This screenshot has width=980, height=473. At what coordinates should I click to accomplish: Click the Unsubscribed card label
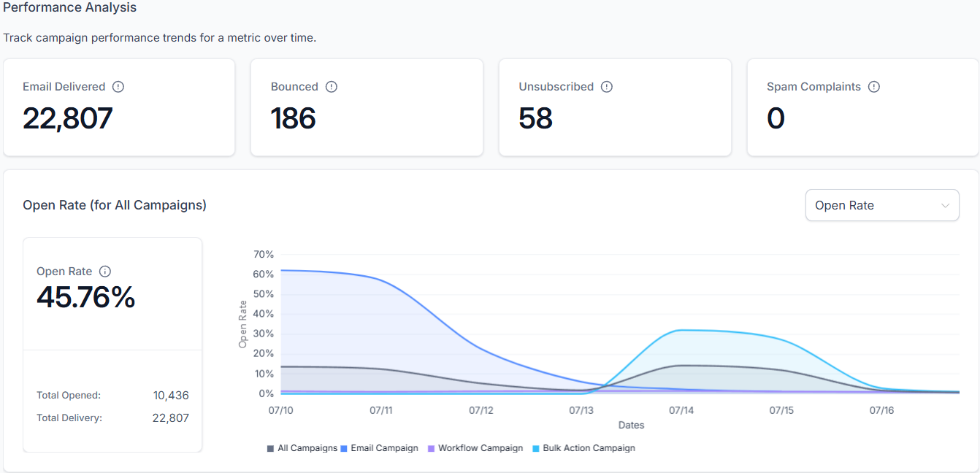point(556,86)
